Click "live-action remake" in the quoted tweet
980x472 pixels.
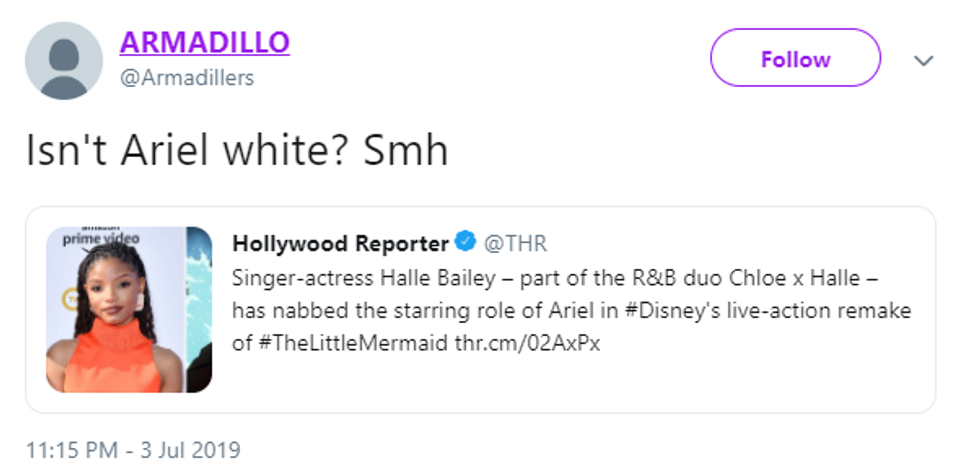(x=819, y=310)
